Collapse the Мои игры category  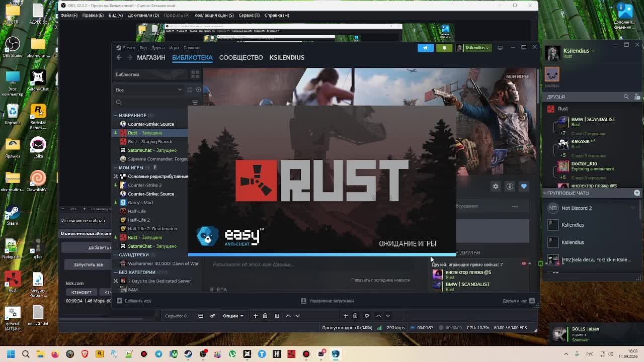coord(115,167)
